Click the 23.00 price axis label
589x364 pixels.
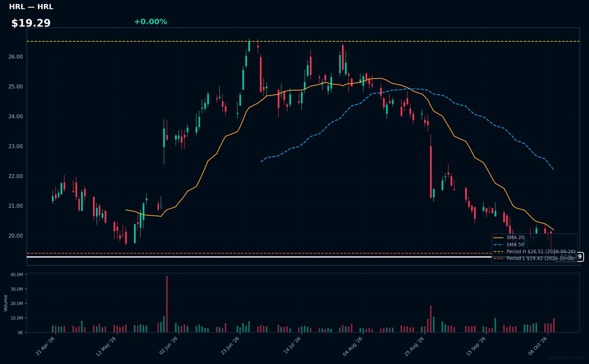pos(16,146)
